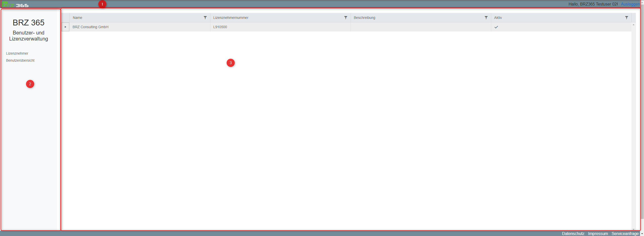Image resolution: width=644 pixels, height=236 pixels.
Task: Open the Name column filter
Action: pyautogui.click(x=205, y=18)
